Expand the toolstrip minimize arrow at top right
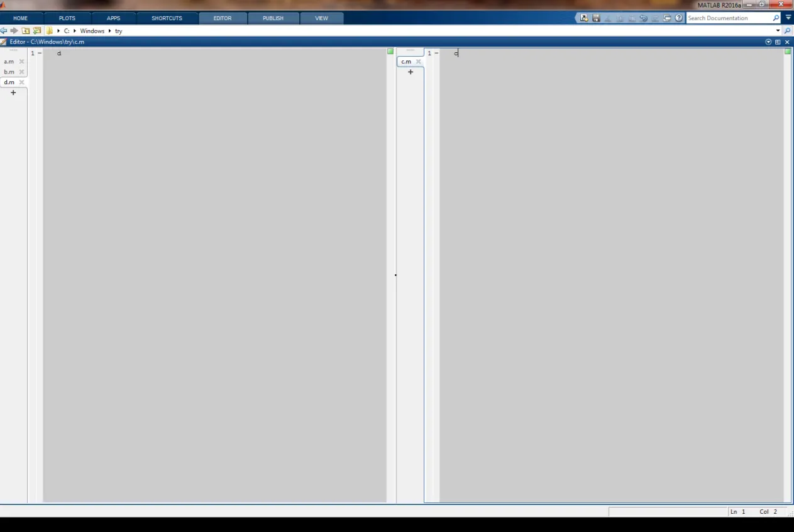Viewport: 794px width, 532px height. [x=788, y=18]
